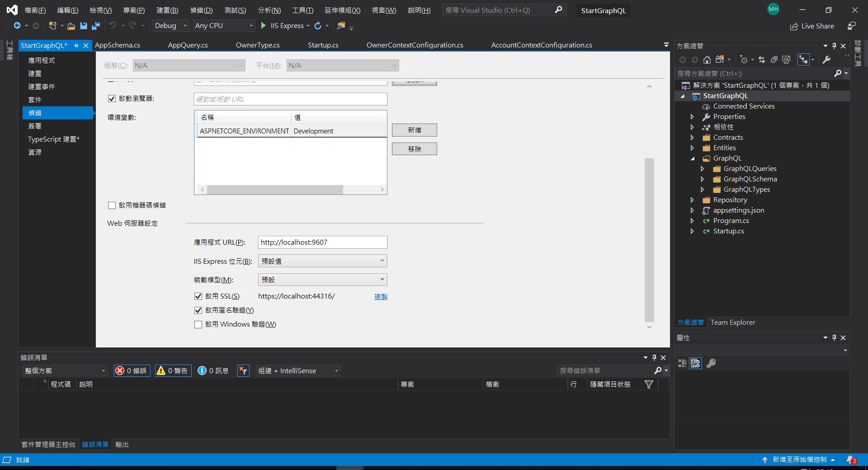The height and width of the screenshot is (470, 868).
Task: Toggle Track Active Item icon in Solution Explorer
Action: click(x=803, y=60)
